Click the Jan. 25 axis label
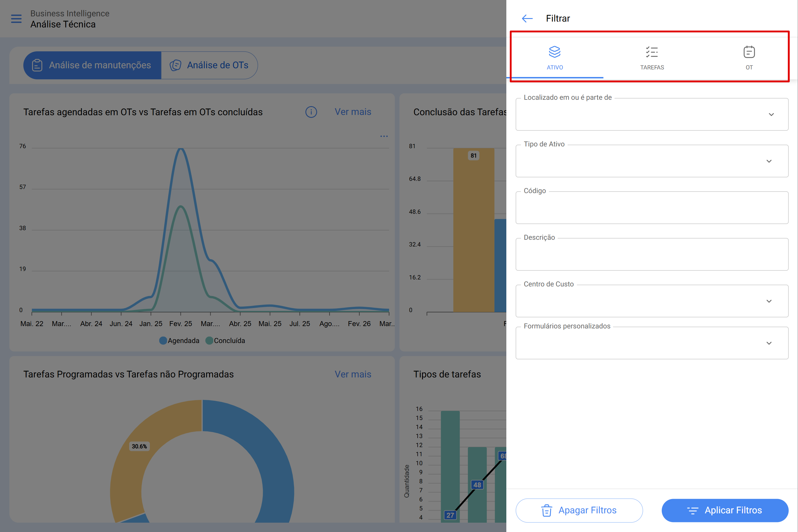Image resolution: width=798 pixels, height=532 pixels. click(x=150, y=324)
